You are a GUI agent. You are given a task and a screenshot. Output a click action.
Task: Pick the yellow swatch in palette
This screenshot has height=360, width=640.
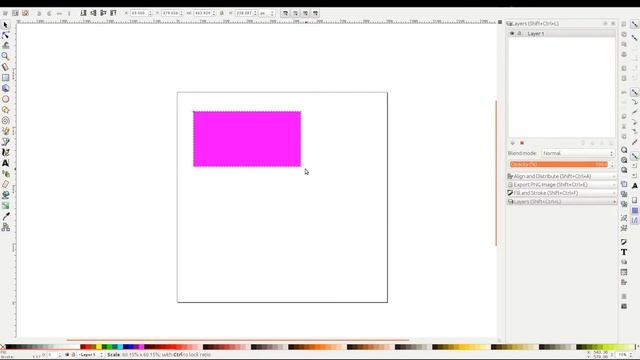[x=98, y=347]
